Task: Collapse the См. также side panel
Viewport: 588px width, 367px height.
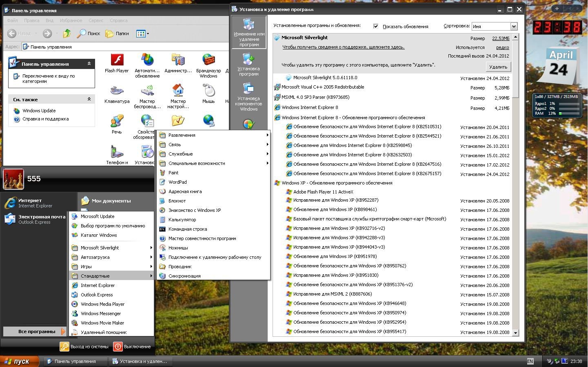Action: click(x=89, y=99)
